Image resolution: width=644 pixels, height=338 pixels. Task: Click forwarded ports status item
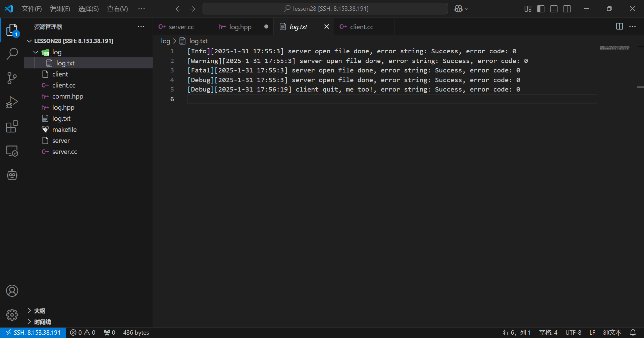(x=110, y=333)
